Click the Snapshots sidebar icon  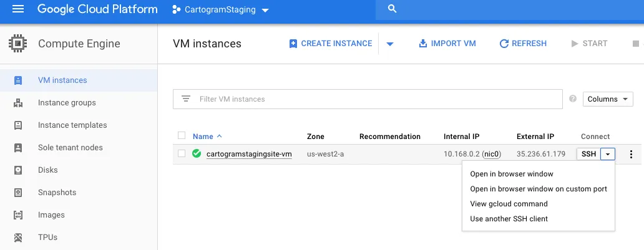pos(18,193)
